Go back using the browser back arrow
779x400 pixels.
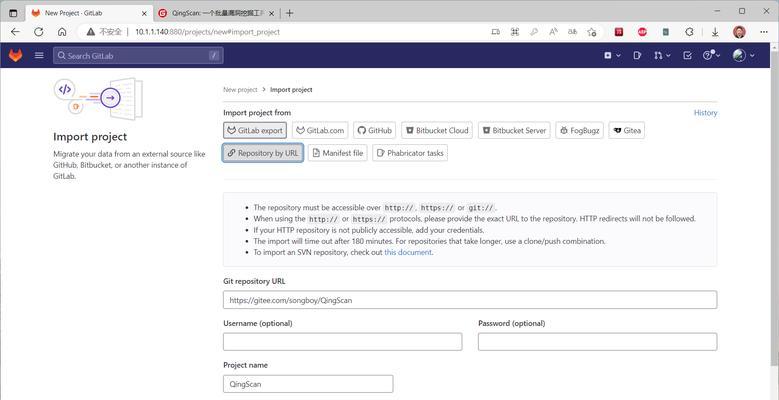coord(15,32)
